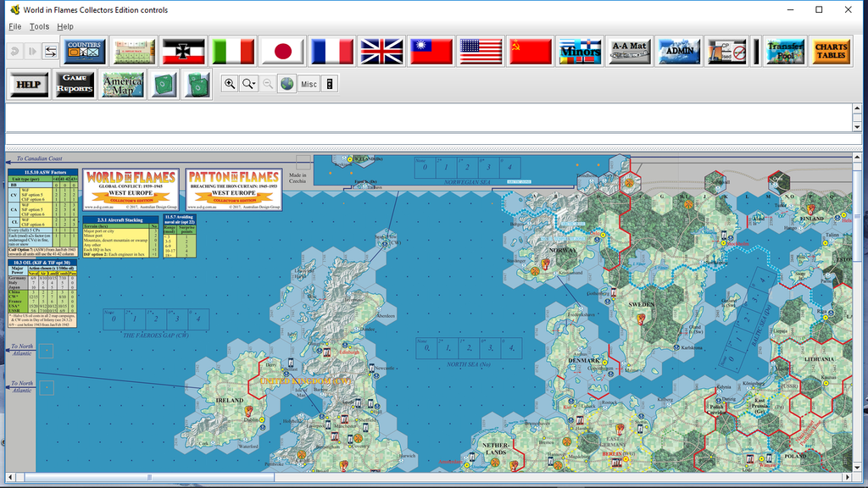Click the horizontal scrollbar right arrow
The height and width of the screenshot is (488, 868).
click(847, 477)
